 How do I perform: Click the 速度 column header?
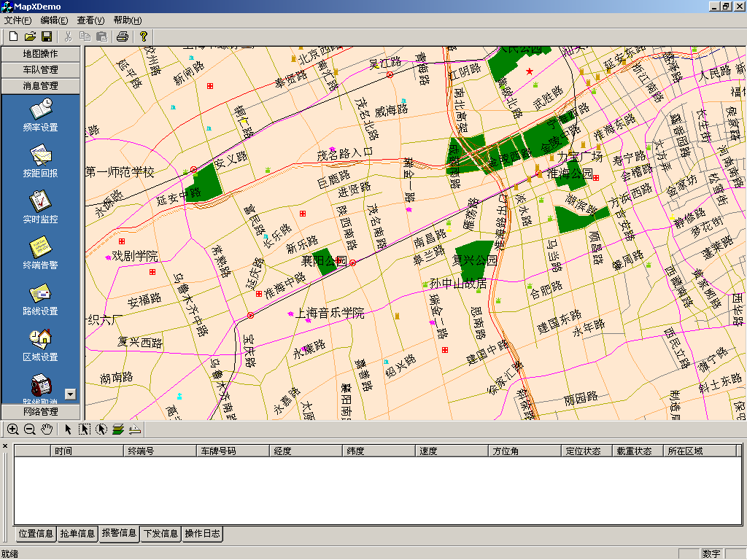[452, 451]
